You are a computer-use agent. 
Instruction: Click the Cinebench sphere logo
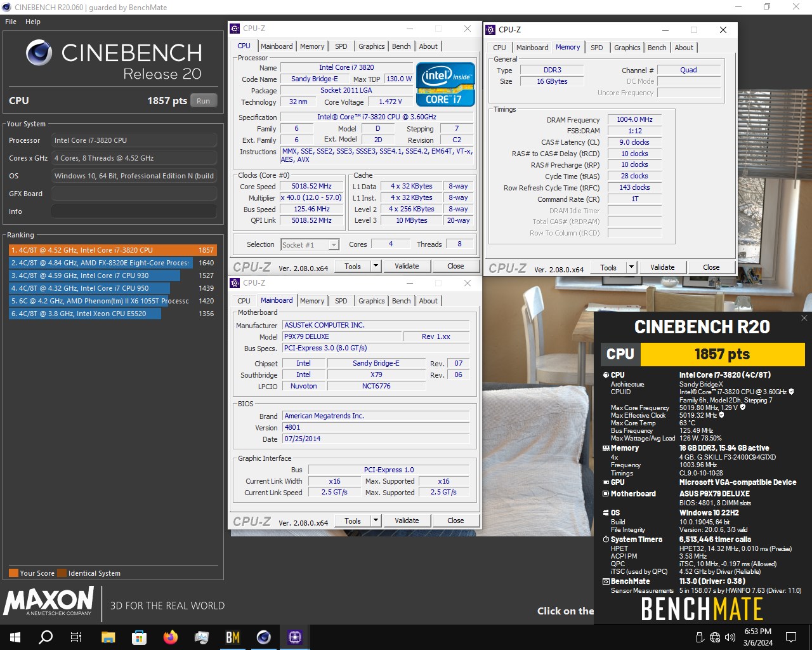pyautogui.click(x=39, y=53)
